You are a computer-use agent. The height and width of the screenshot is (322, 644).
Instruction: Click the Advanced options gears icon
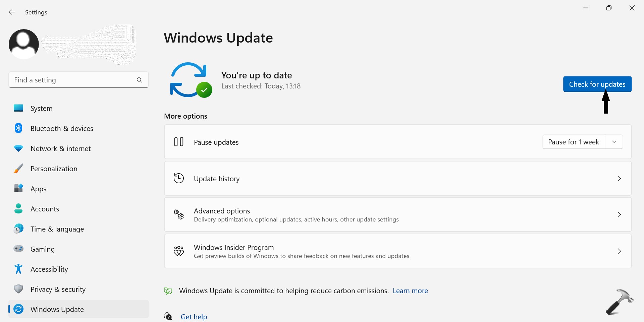pos(179,214)
